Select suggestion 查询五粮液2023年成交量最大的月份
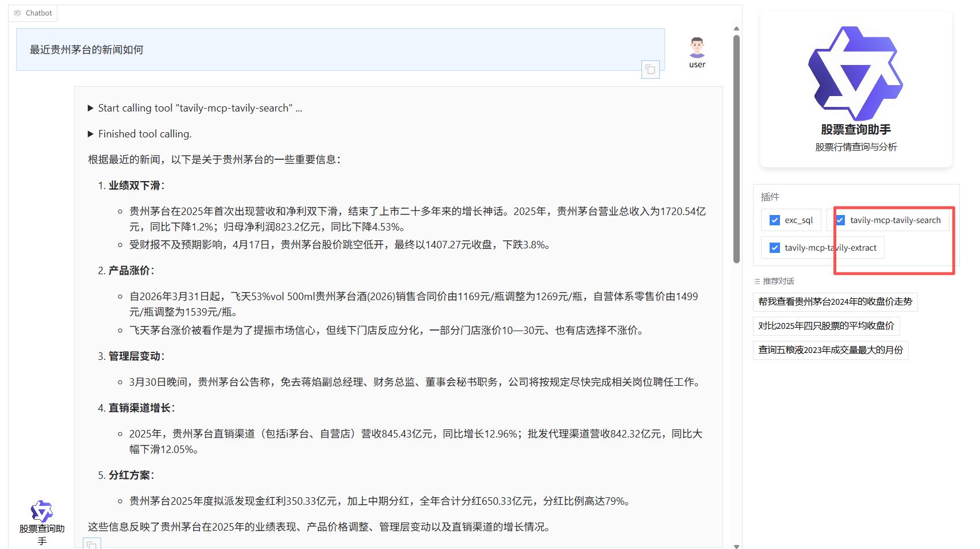 point(831,350)
